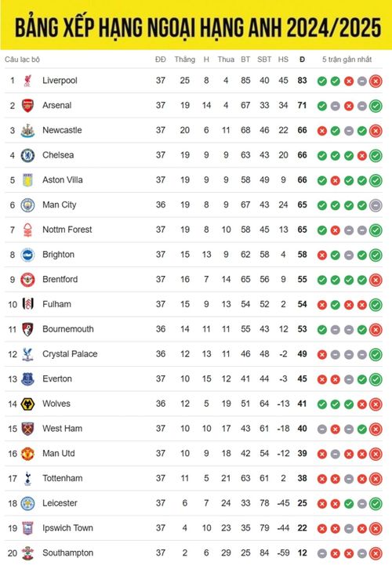This screenshot has height=569, width=392.
Task: Open the Tottenham team name link
Action: [x=63, y=478]
